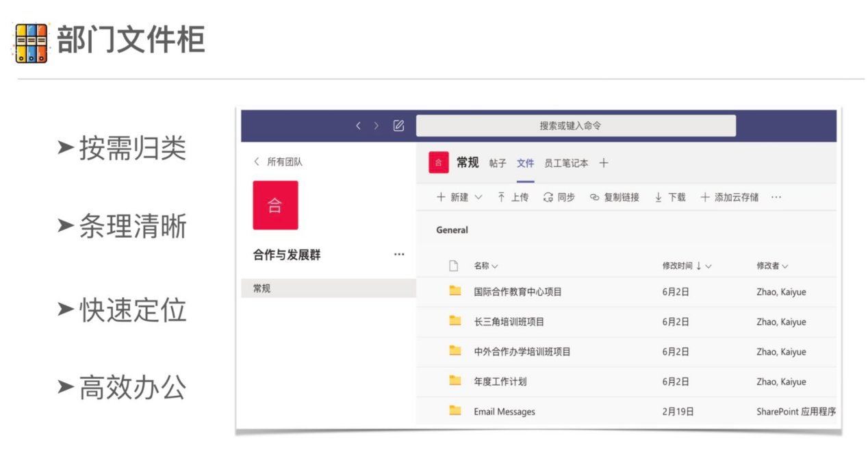
Task: Click the forward navigation arrow
Action: (x=376, y=126)
